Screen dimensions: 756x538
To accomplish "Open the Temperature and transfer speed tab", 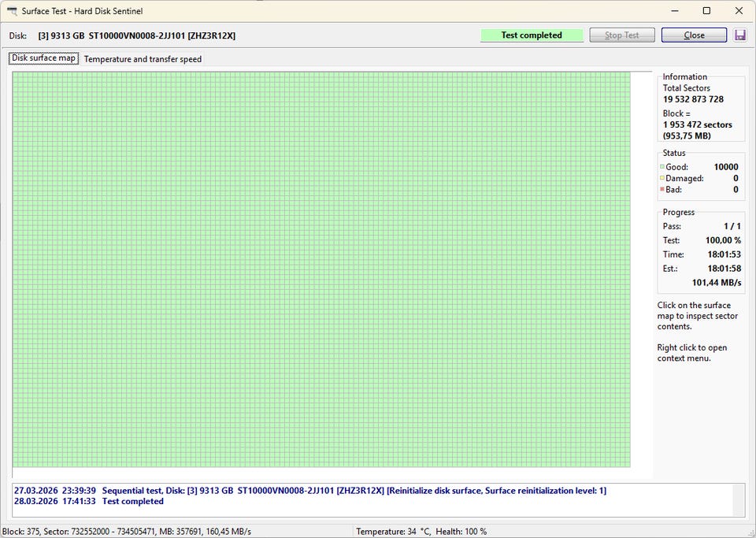I will [x=143, y=59].
